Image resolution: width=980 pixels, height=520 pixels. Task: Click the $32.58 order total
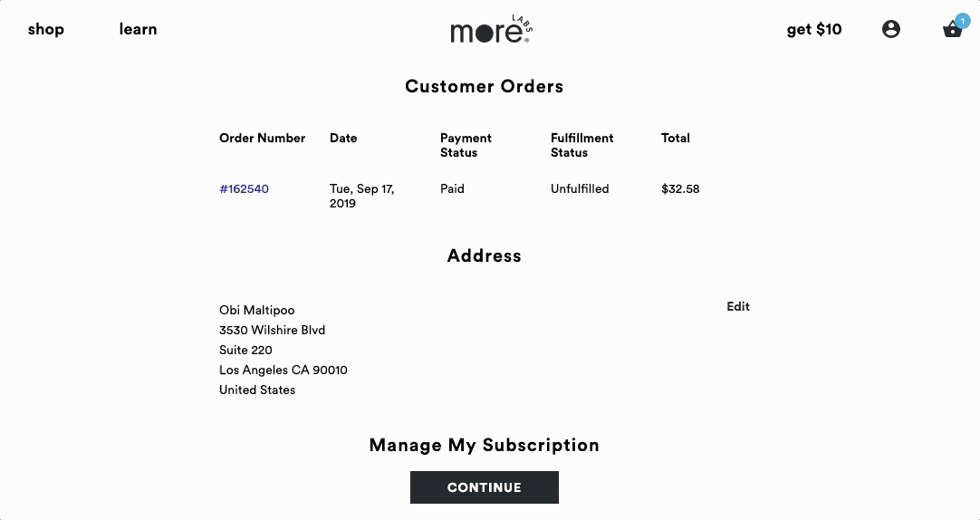pos(680,189)
